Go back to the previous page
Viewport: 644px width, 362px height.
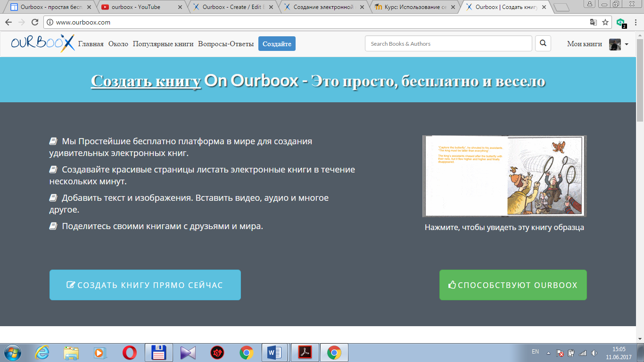coord(8,22)
